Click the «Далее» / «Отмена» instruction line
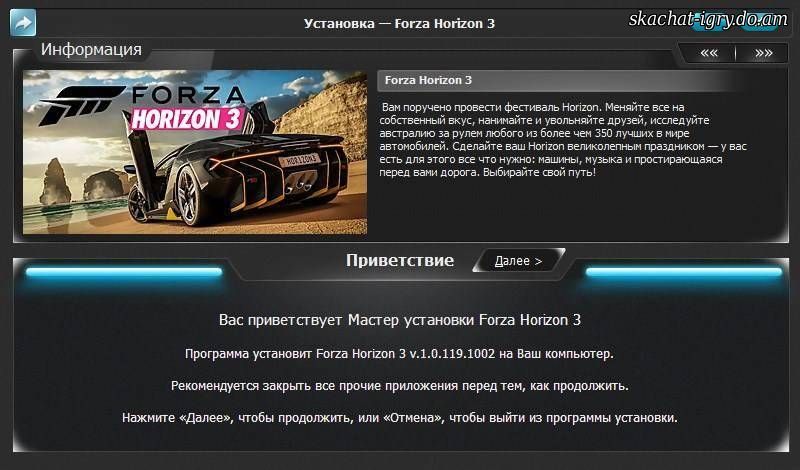800x470 pixels. 400,418
